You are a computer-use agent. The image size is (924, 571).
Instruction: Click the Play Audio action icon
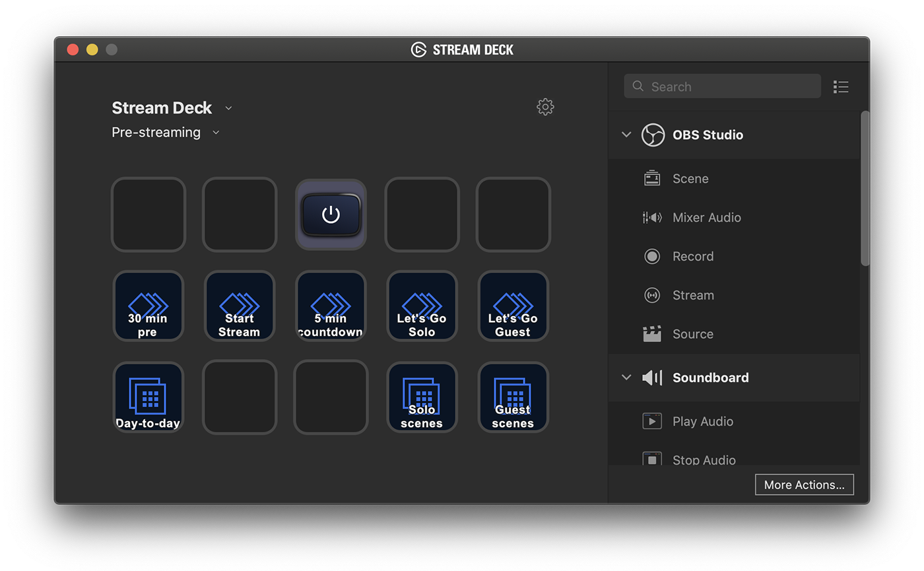[652, 421]
